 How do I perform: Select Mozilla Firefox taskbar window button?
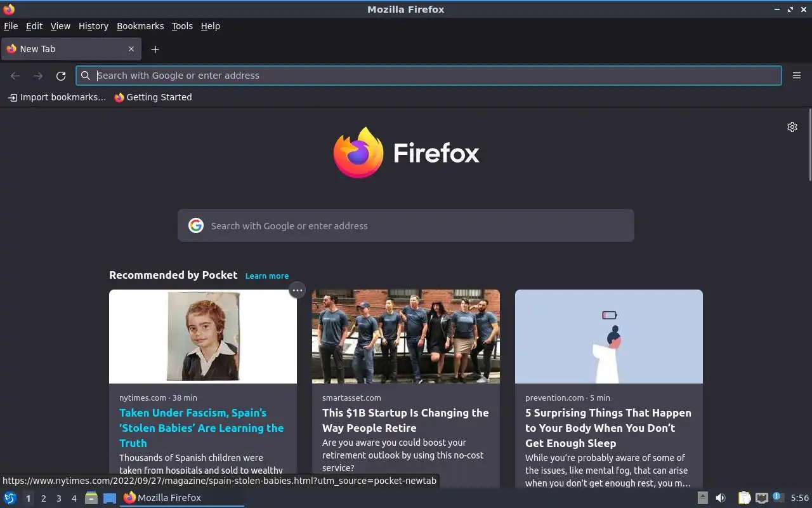point(182,498)
